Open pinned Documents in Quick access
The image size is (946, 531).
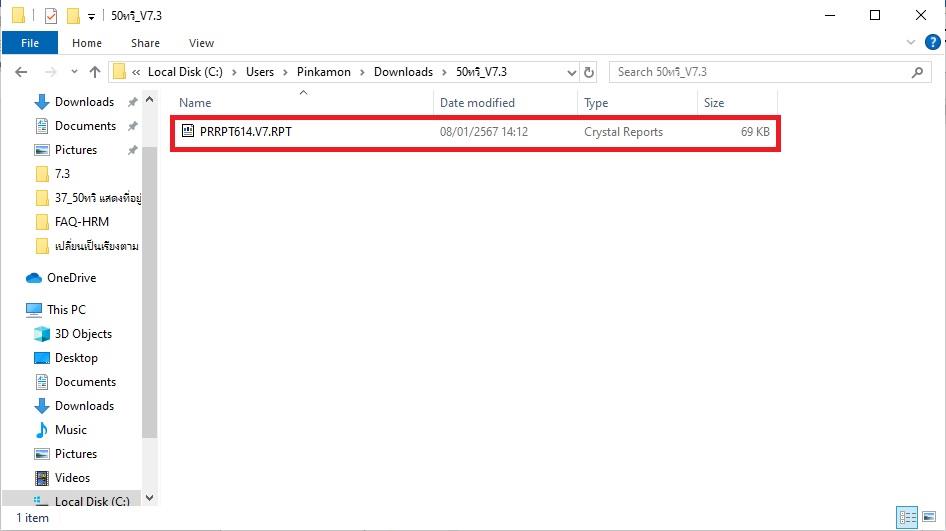85,126
